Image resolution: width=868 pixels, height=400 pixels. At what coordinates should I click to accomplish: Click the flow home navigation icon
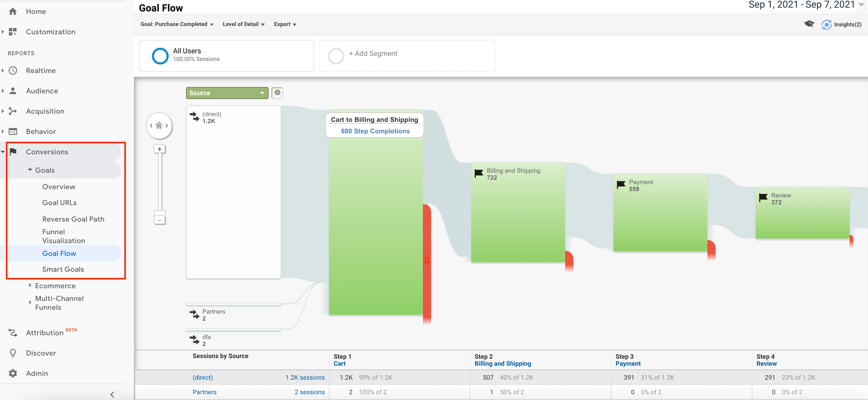(x=159, y=126)
